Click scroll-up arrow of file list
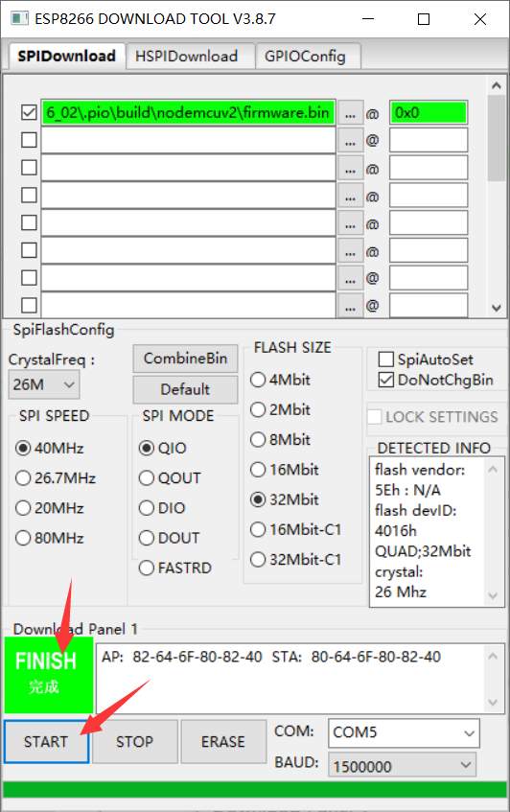 [x=497, y=86]
